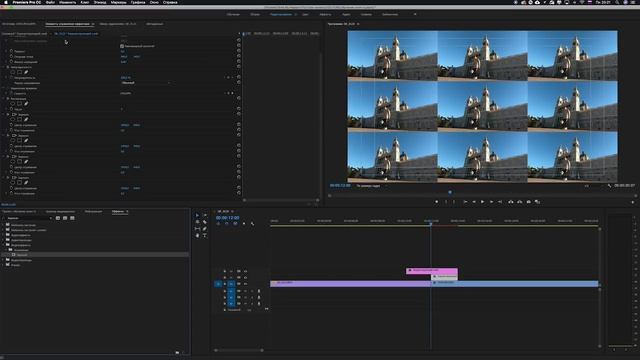640x360 pixels.
Task: Toggle animation stopwatch for Anchor Point
Action: coord(11,57)
